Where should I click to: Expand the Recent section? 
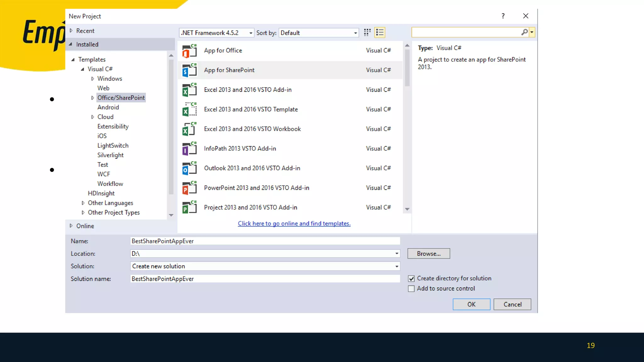point(71,30)
